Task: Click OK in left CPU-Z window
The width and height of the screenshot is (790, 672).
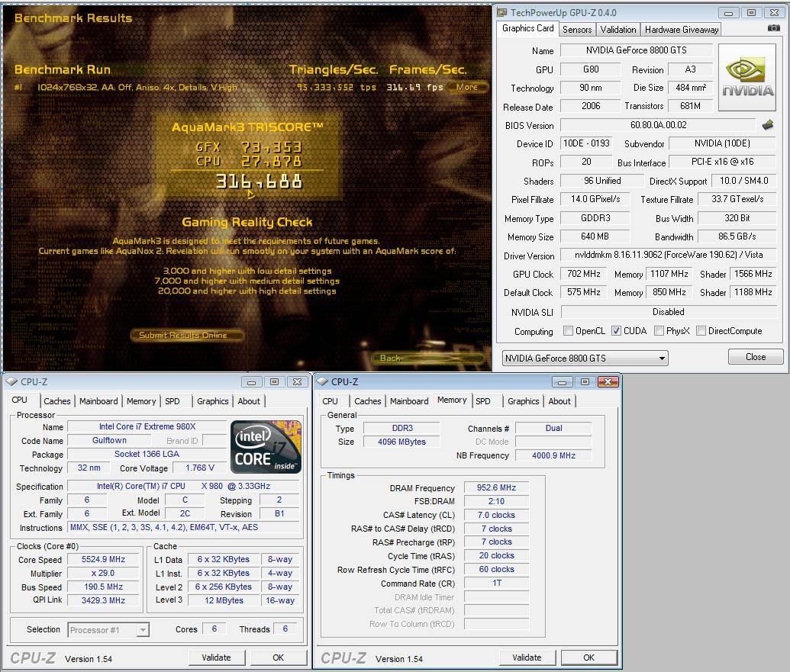Action: coord(278,658)
